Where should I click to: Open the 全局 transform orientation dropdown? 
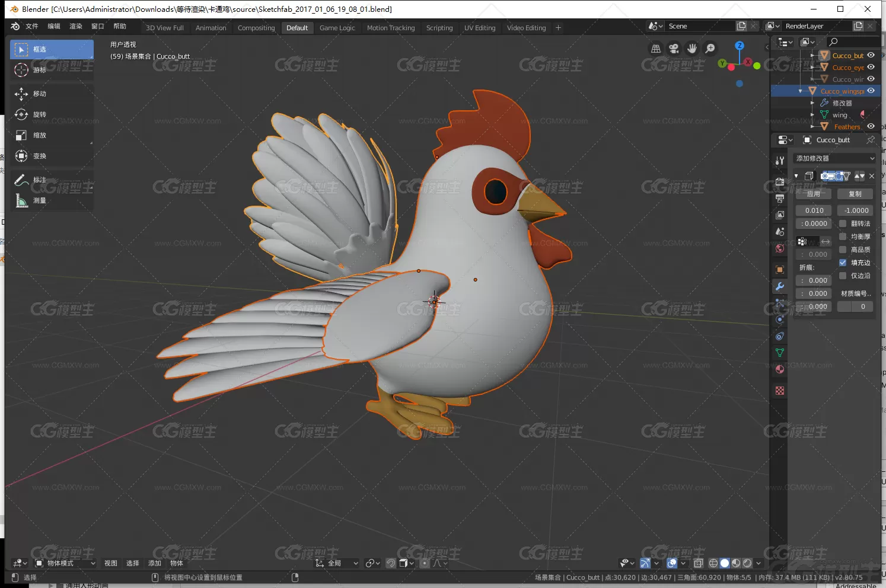click(337, 563)
